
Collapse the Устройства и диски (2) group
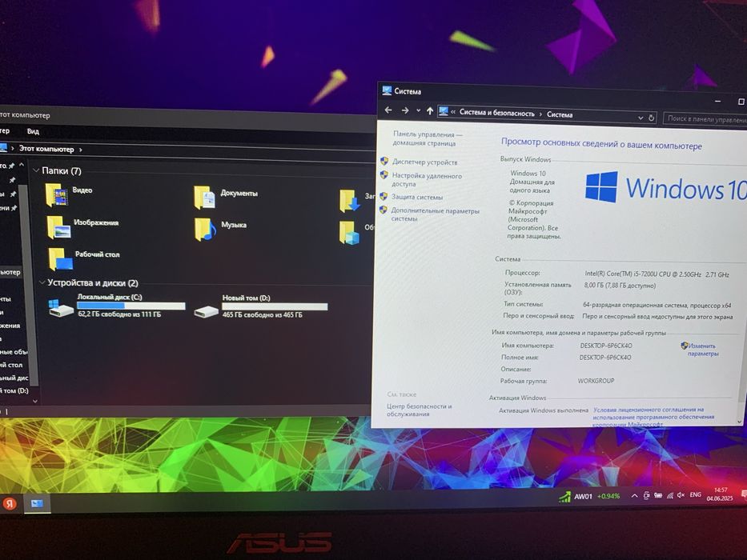[42, 282]
